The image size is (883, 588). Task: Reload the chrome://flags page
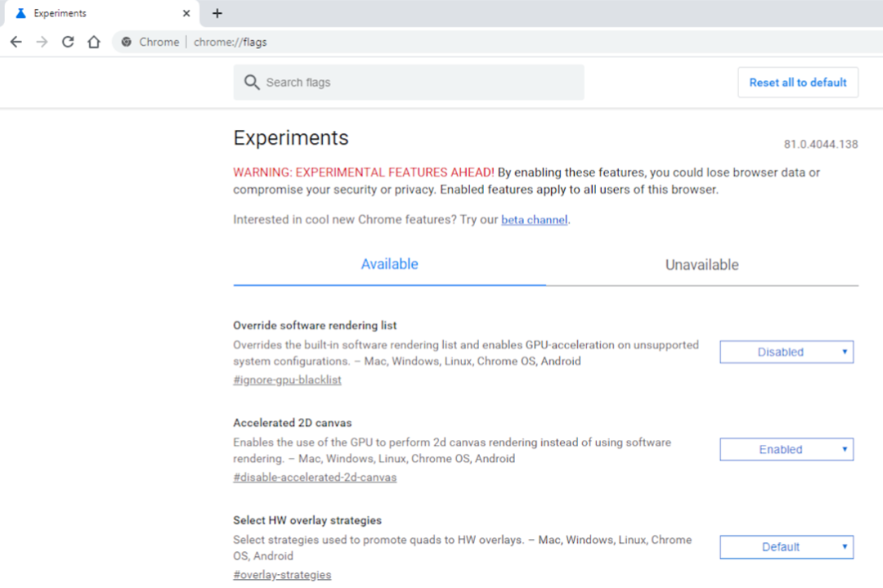(68, 42)
